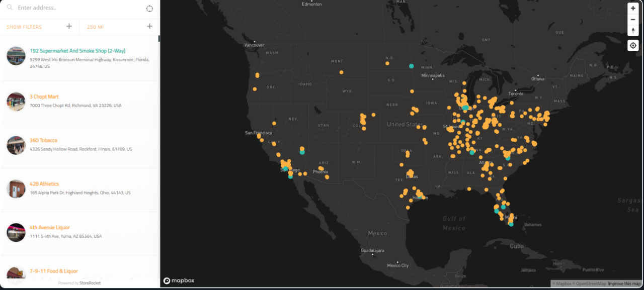Click the Enter address search field
Screen dimensions: 644x290
tap(75, 8)
